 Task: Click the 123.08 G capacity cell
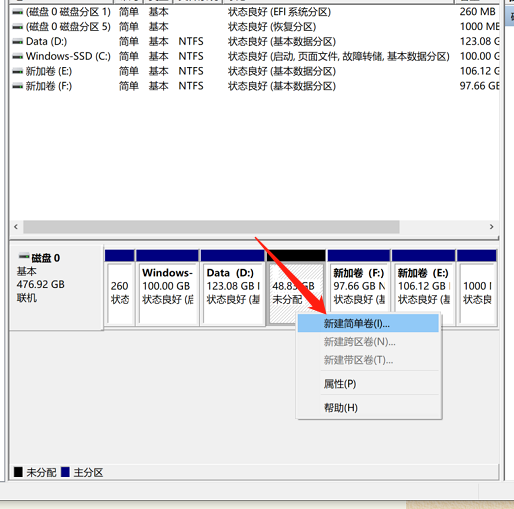pos(479,42)
